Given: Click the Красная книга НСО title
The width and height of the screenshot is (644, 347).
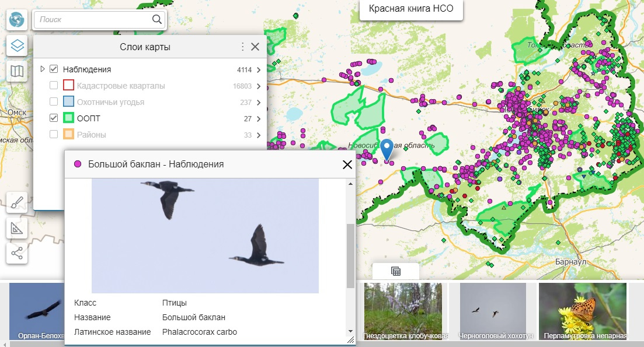Looking at the screenshot, I should (410, 9).
